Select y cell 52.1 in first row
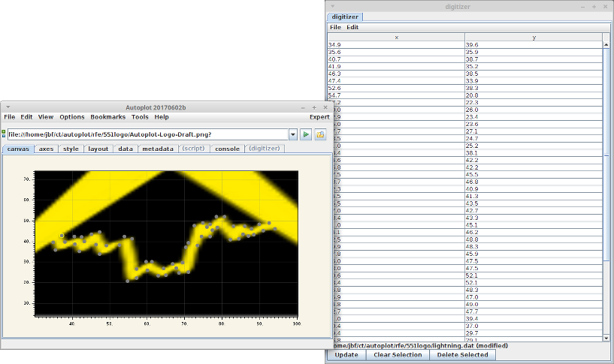Viewport: 614px width, 364px height. (x=534, y=275)
